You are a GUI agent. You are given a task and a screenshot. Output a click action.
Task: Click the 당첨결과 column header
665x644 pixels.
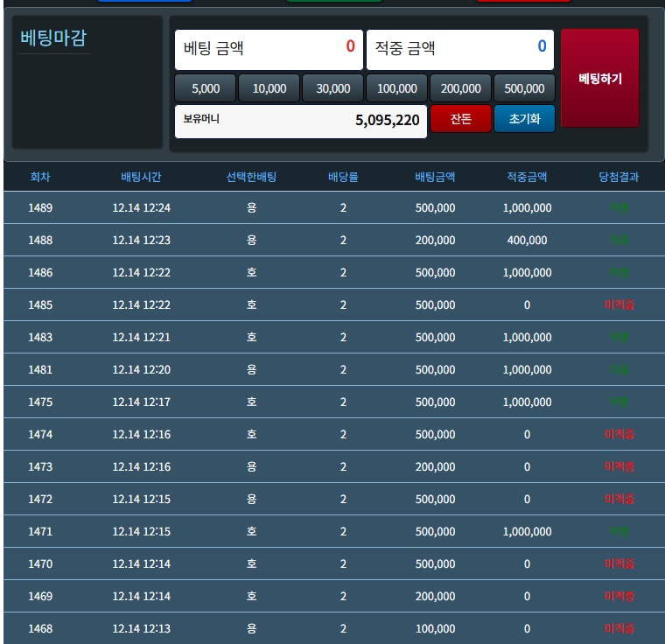pos(619,177)
